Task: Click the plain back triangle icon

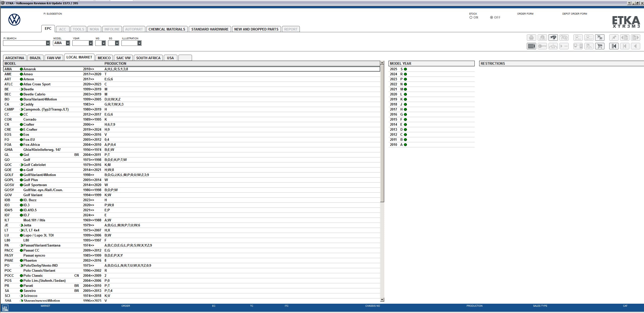Action: (635, 46)
